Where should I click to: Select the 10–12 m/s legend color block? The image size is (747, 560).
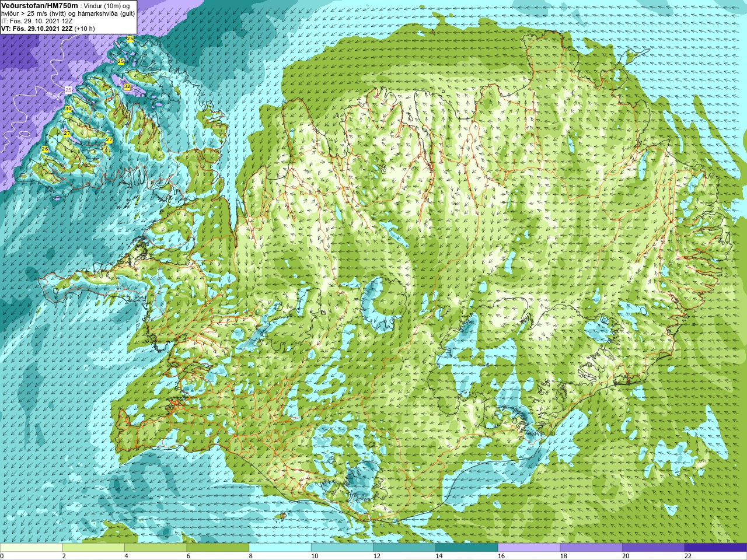(342, 548)
